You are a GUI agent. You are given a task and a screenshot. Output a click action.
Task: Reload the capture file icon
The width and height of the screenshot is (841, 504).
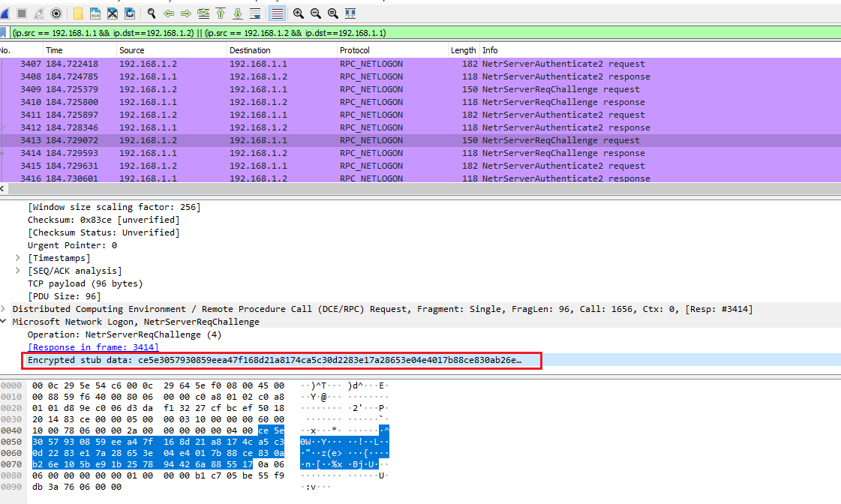[130, 13]
